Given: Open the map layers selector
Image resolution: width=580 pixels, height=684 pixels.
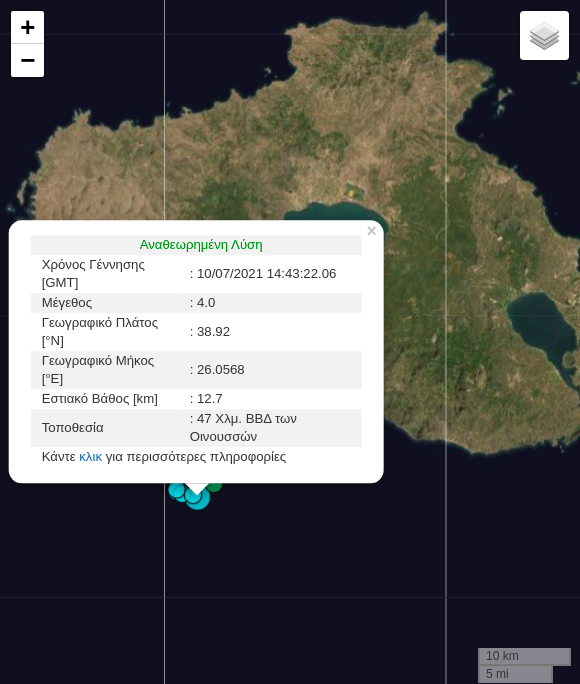Looking at the screenshot, I should [544, 36].
